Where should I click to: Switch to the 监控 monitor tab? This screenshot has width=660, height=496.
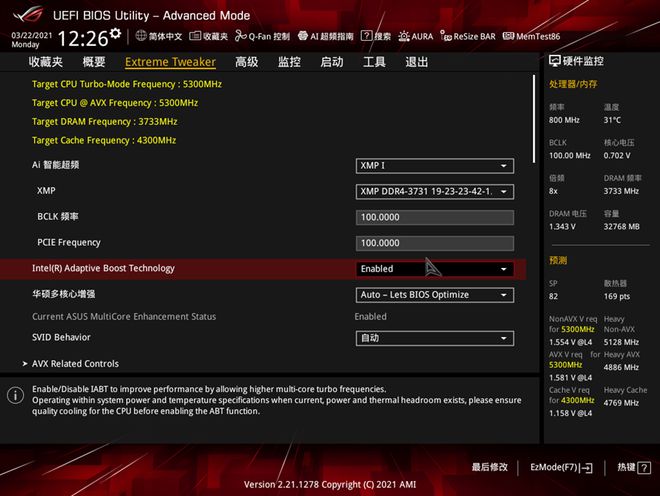[289, 62]
